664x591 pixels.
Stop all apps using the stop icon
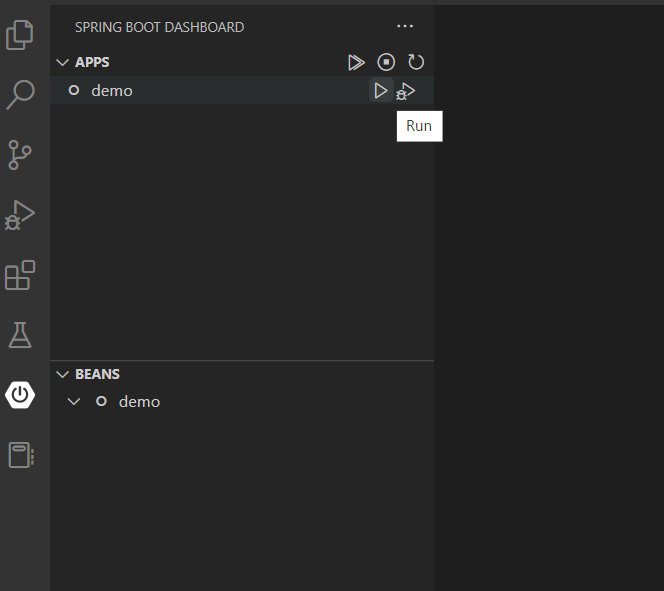click(386, 63)
